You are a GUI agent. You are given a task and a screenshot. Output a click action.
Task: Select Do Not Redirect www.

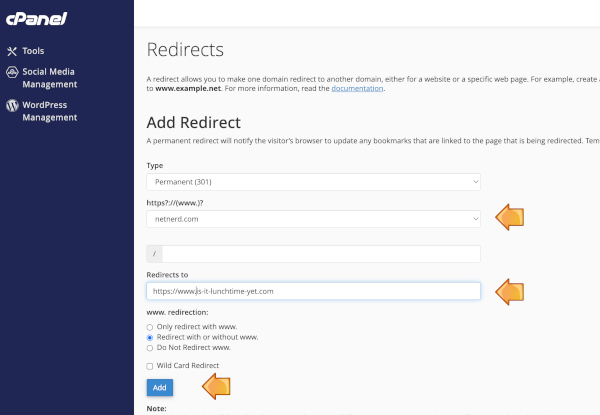[x=150, y=348]
